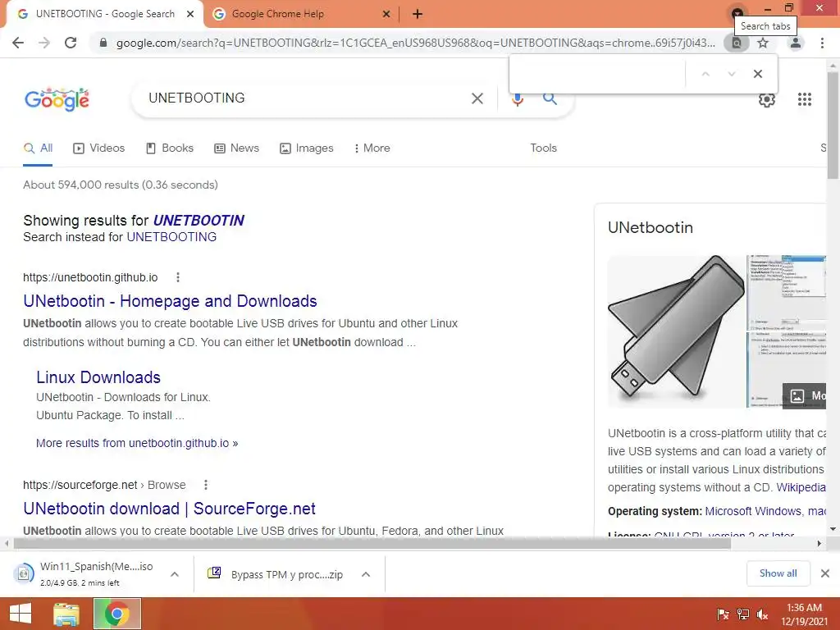Search instead for UNETBOOTING link
The width and height of the screenshot is (840, 630).
click(x=171, y=237)
